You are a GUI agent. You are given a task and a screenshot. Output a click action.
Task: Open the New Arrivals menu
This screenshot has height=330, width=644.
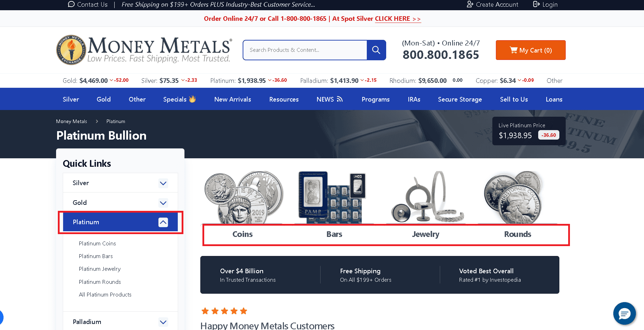(233, 99)
